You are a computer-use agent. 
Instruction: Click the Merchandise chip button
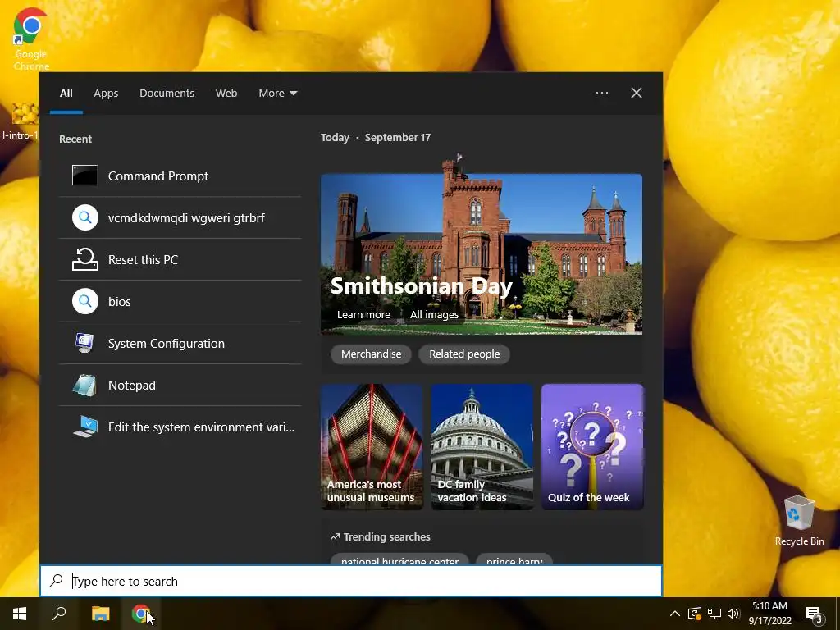(371, 354)
